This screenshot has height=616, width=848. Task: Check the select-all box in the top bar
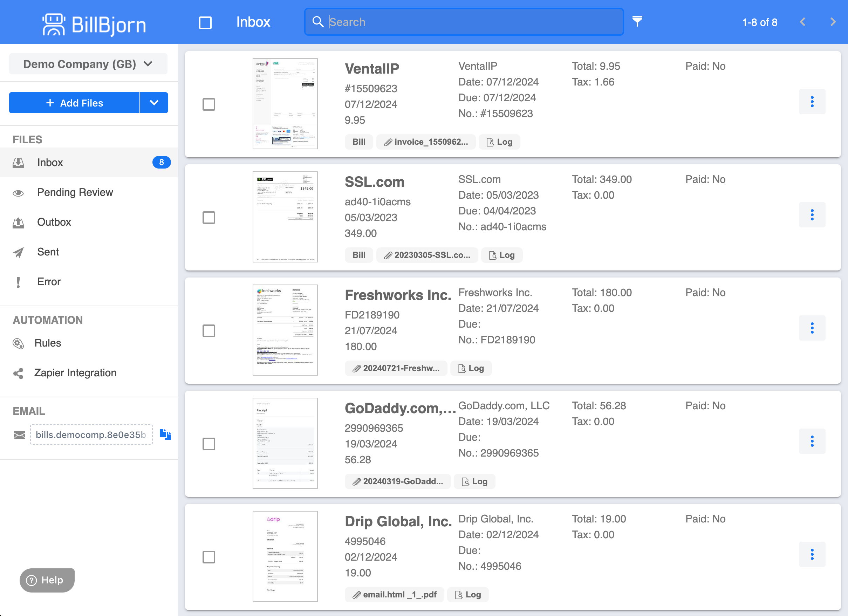[x=205, y=22]
